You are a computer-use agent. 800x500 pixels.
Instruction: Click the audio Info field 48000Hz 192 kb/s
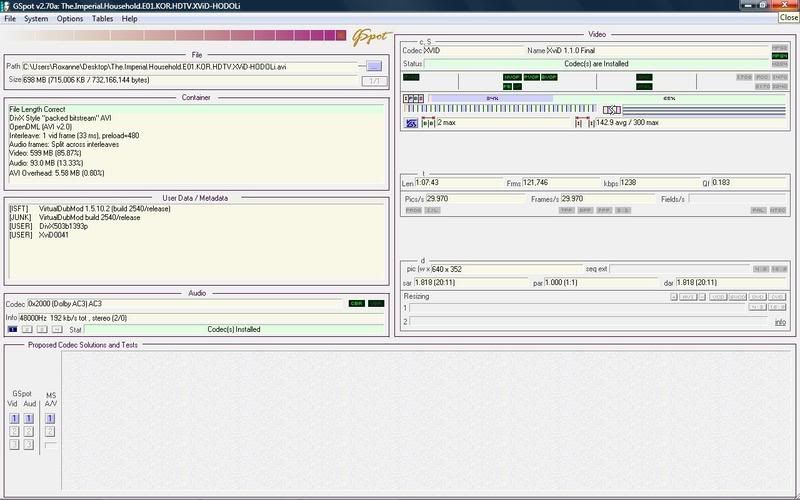(202, 318)
